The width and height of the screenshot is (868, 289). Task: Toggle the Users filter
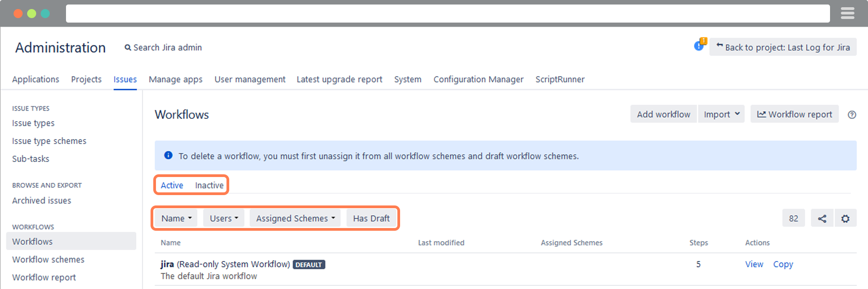[223, 218]
